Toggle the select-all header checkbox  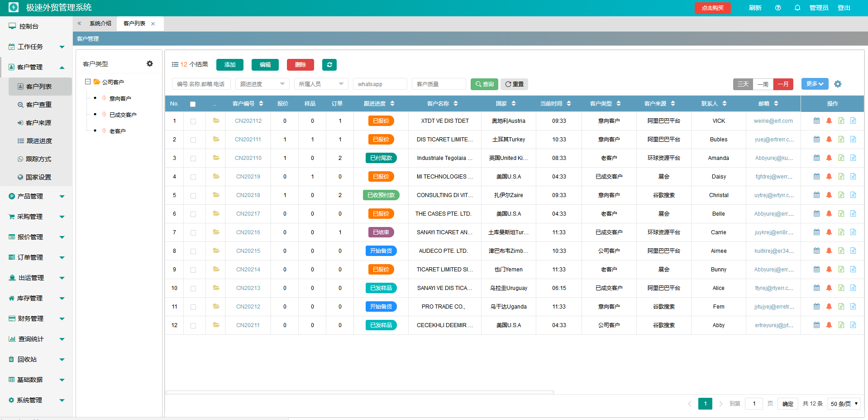[x=193, y=104]
